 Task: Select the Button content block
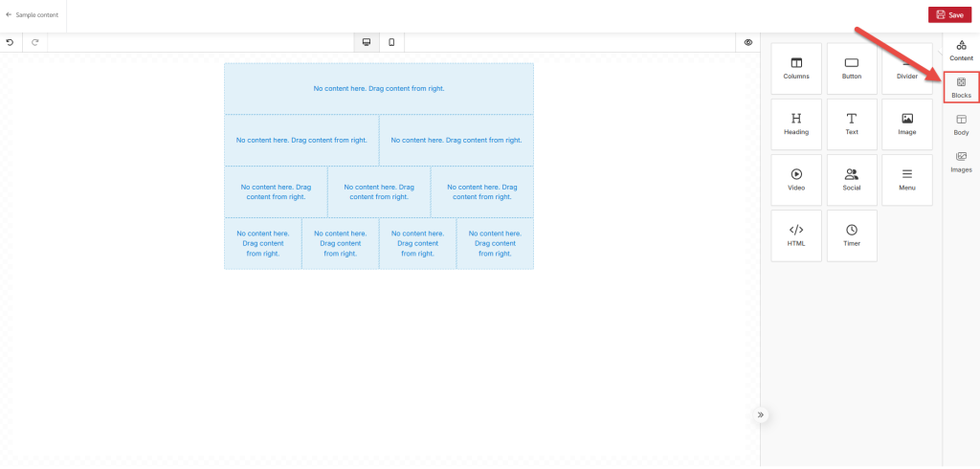click(851, 68)
